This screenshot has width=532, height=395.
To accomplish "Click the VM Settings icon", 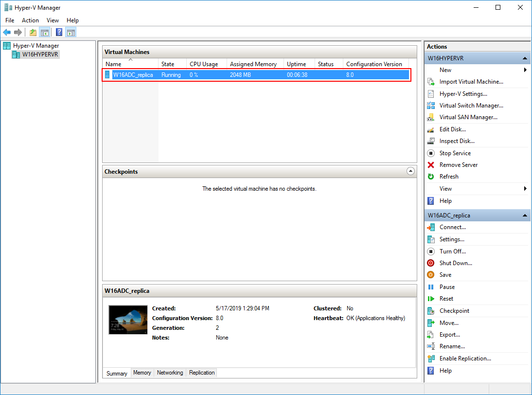I will click(431, 240).
